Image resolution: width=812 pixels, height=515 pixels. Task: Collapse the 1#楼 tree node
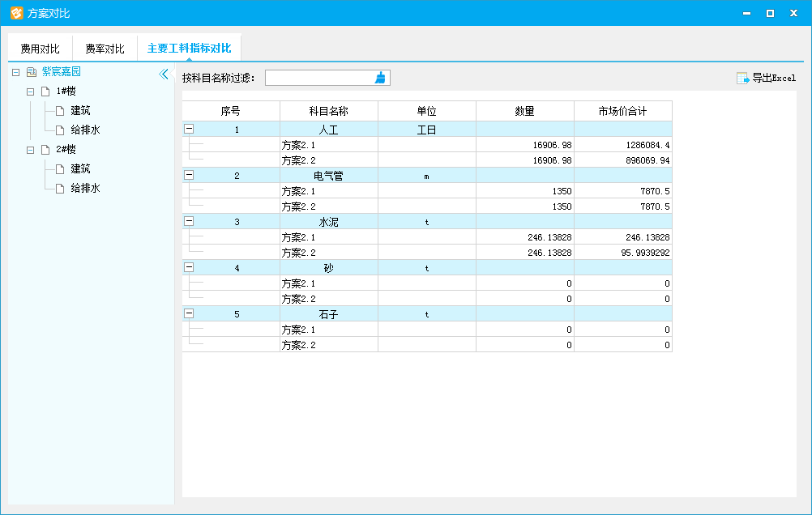coord(31,92)
